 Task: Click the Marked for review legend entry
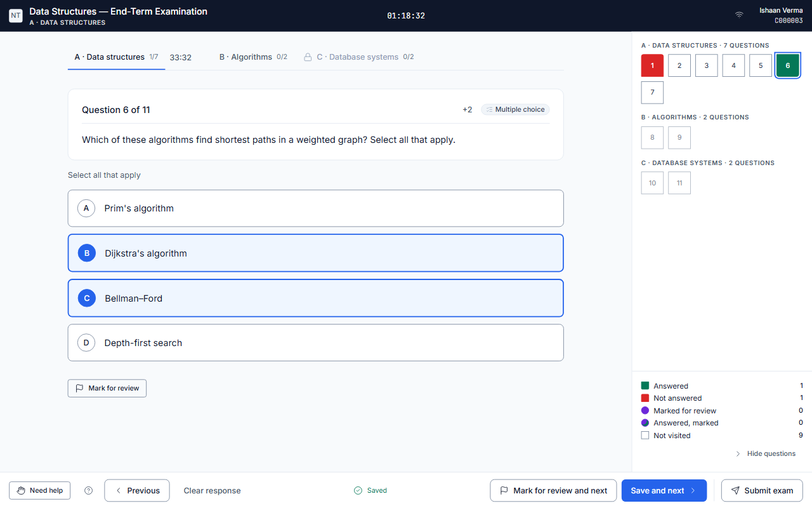[722, 411]
